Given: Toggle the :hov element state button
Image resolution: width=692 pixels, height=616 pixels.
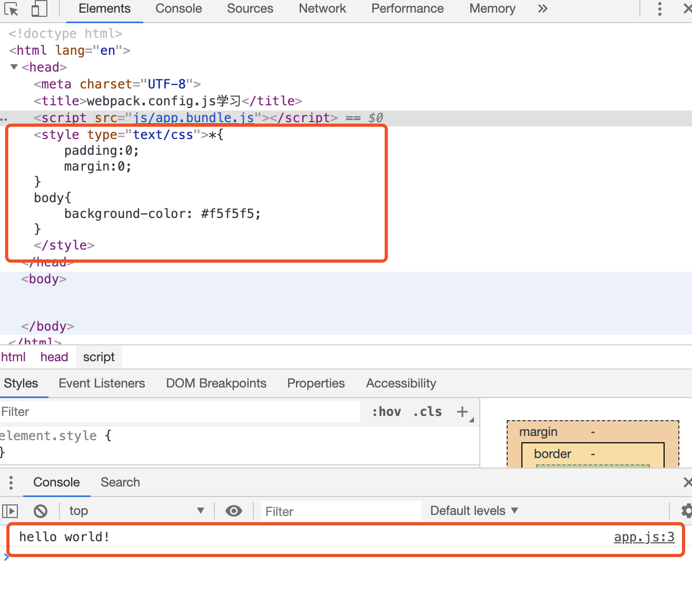Looking at the screenshot, I should 387,412.
